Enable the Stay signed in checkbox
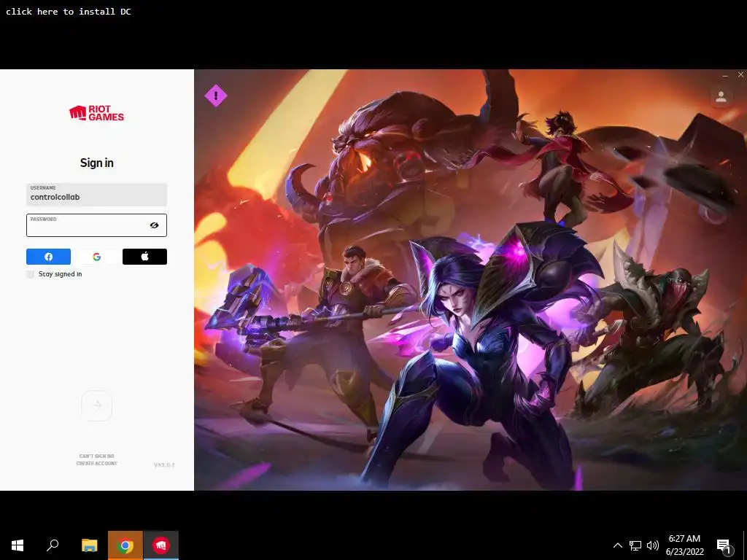The image size is (747, 560). point(31,274)
